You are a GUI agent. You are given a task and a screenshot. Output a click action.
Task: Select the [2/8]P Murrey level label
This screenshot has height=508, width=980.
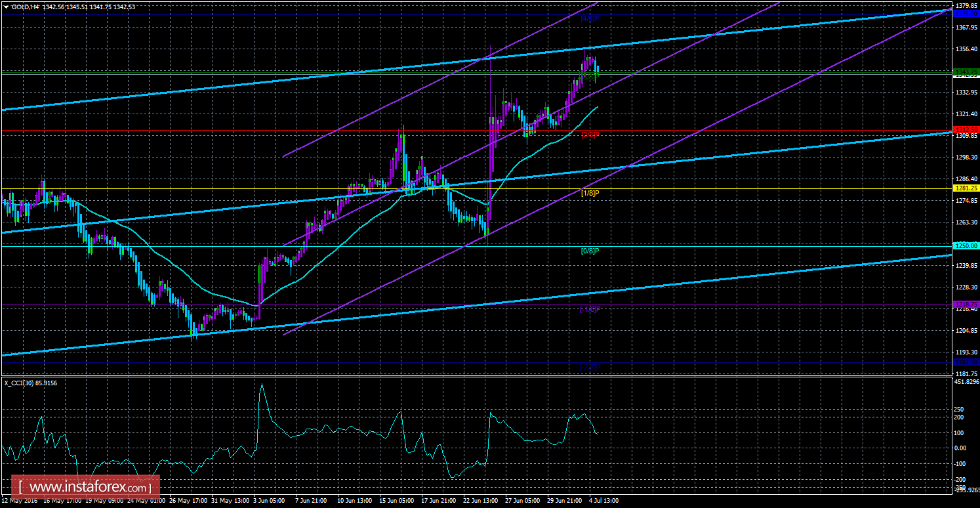tap(590, 135)
